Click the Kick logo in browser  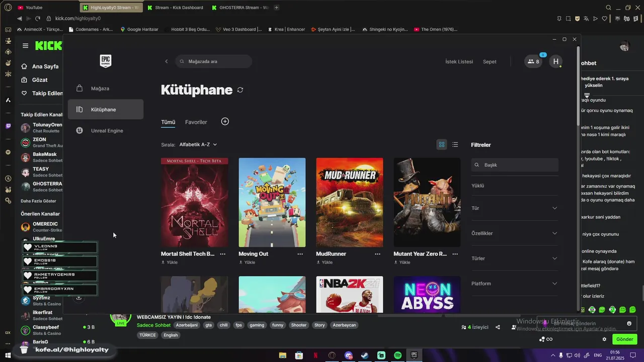coord(48,46)
